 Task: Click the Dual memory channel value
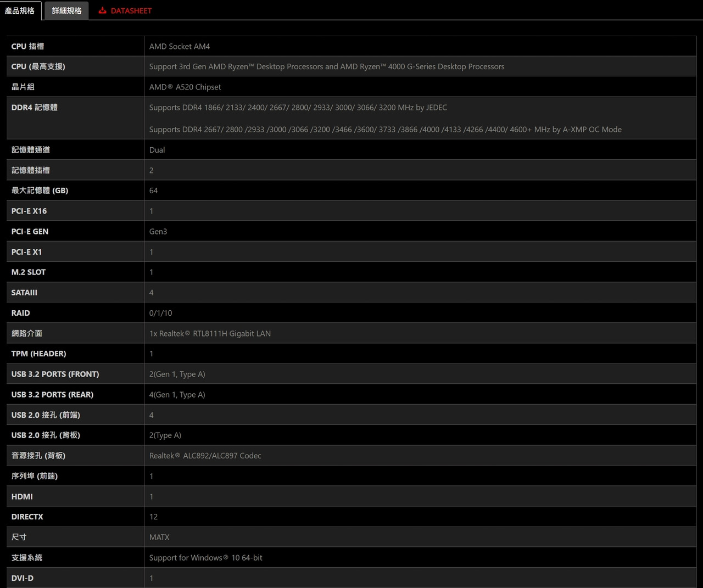[157, 150]
